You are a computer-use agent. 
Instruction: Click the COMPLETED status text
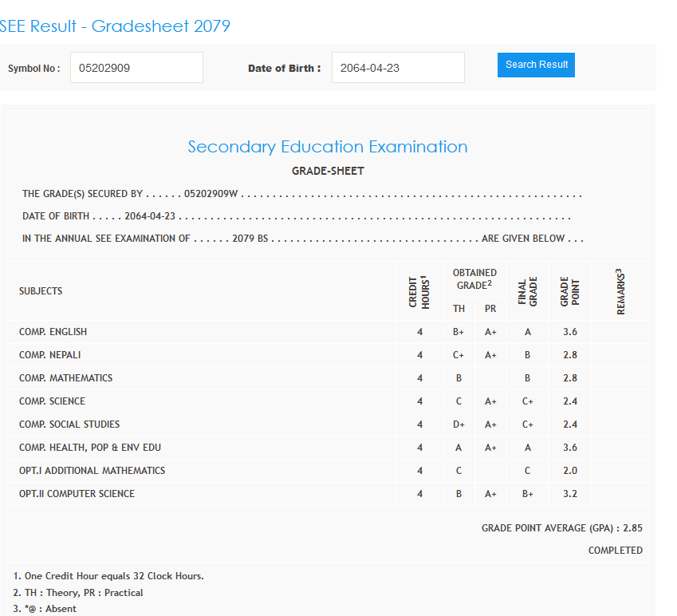pyautogui.click(x=615, y=551)
